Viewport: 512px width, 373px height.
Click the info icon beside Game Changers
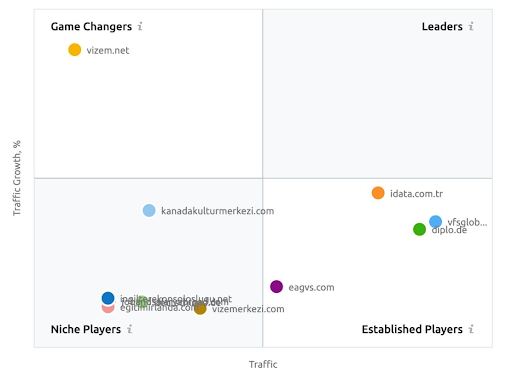click(140, 26)
